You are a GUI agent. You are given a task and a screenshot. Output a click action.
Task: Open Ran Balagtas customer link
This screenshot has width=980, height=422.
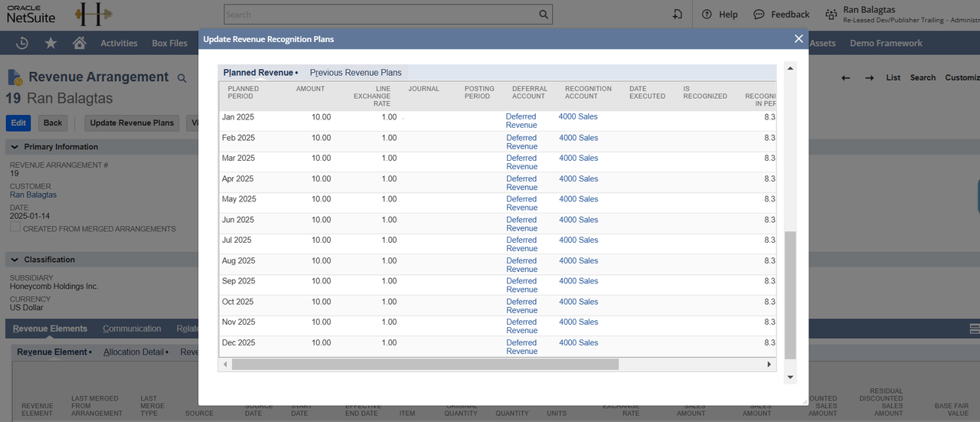[x=33, y=195]
